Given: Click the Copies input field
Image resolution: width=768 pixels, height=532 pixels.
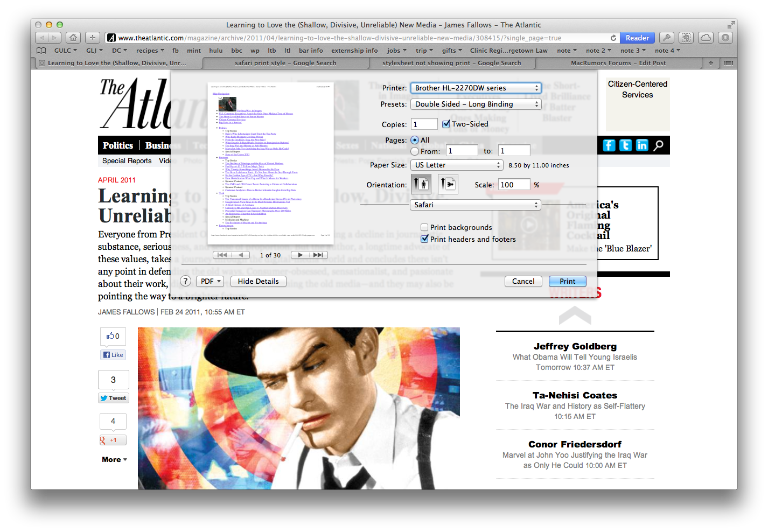Looking at the screenshot, I should click(424, 124).
